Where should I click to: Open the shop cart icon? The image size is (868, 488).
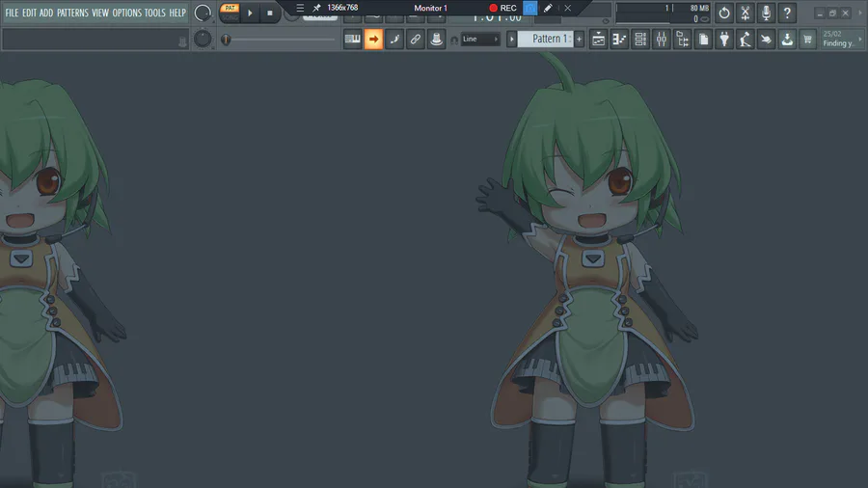point(807,40)
